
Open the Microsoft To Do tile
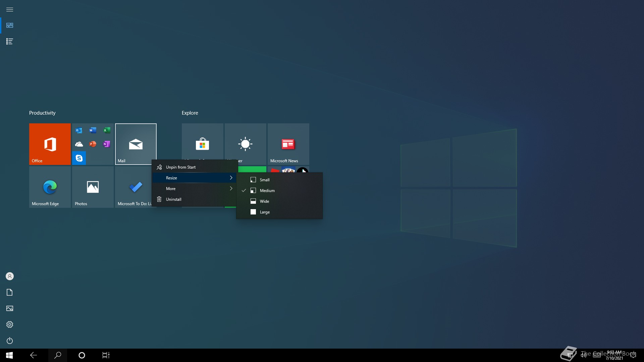click(133, 187)
